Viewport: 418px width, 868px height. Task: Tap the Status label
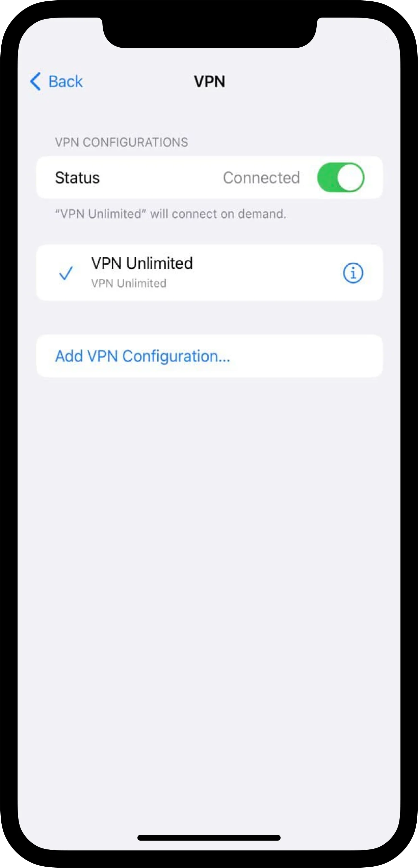77,178
